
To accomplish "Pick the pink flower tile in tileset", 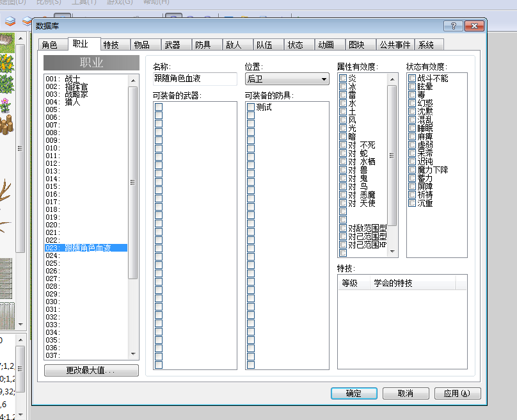I will coord(6,105).
